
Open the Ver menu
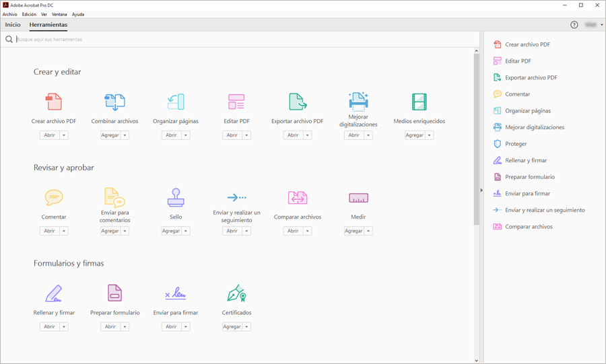pos(44,14)
